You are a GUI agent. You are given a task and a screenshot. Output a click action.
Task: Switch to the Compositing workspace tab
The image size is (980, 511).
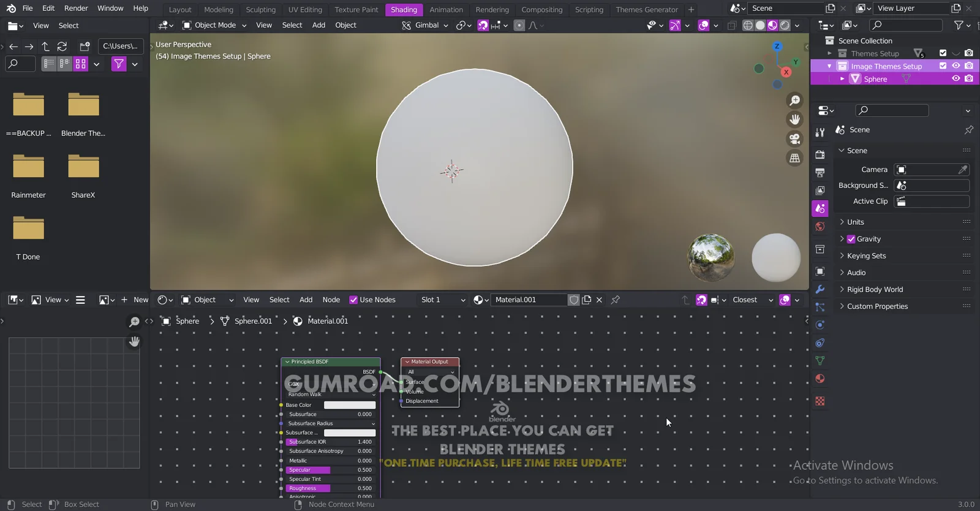point(541,9)
